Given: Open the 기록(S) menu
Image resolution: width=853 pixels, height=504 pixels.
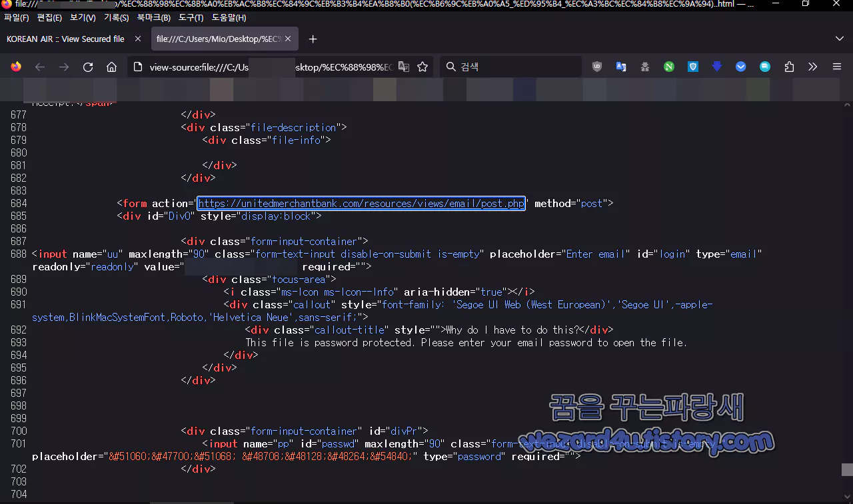Looking at the screenshot, I should click(116, 17).
